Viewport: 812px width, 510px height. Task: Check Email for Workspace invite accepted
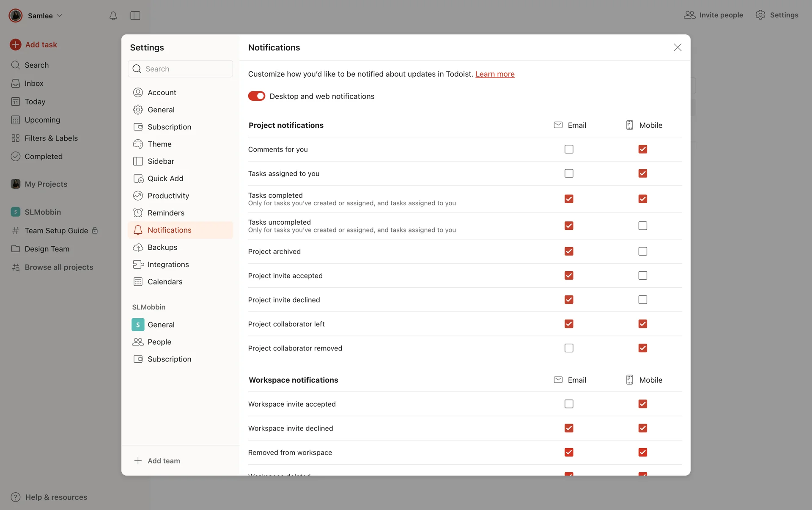coord(569,404)
